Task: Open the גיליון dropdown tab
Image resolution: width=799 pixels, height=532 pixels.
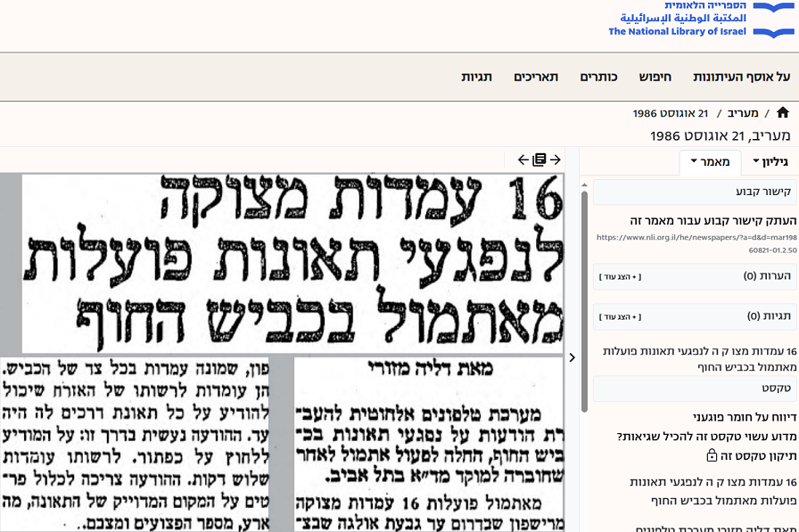Action: pyautogui.click(x=770, y=162)
